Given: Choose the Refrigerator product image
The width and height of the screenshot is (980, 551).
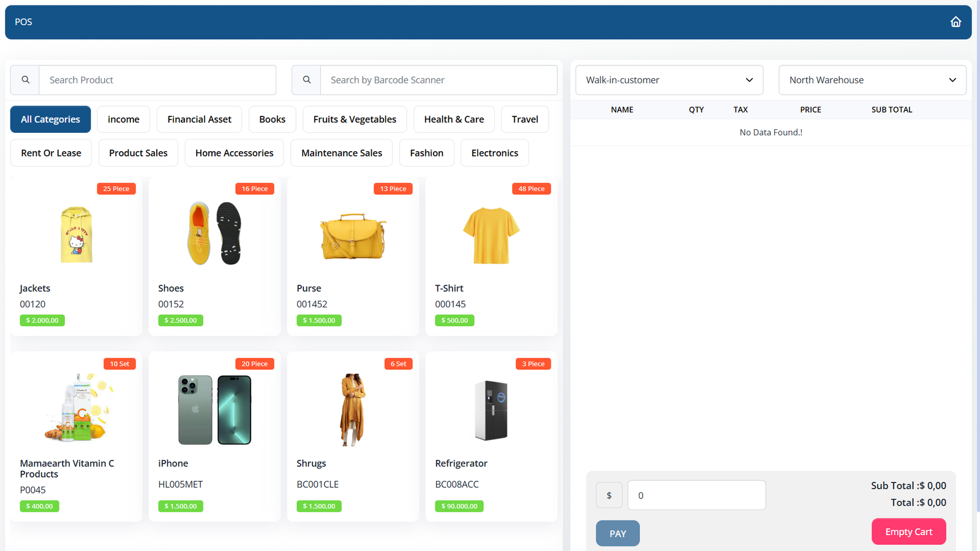Looking at the screenshot, I should (491, 410).
